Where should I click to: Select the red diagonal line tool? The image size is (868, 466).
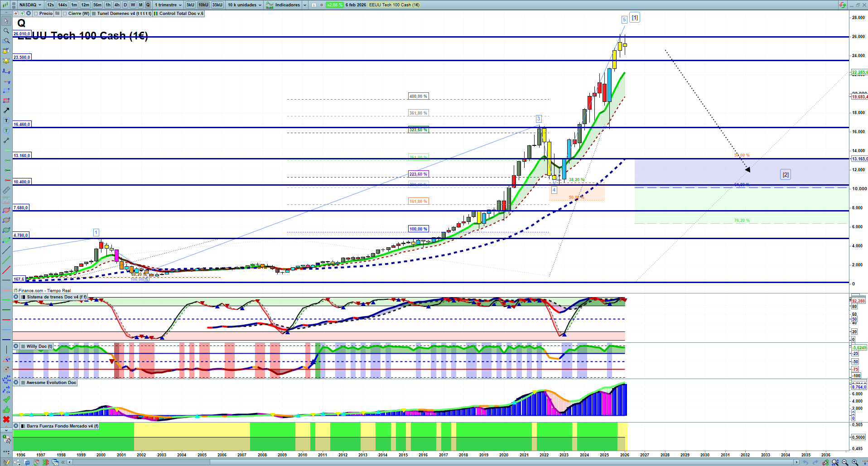(x=6, y=270)
